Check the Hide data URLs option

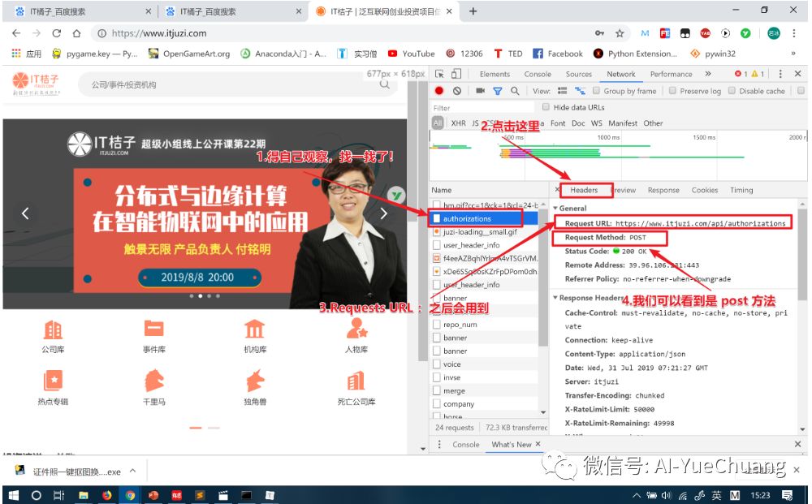546,107
